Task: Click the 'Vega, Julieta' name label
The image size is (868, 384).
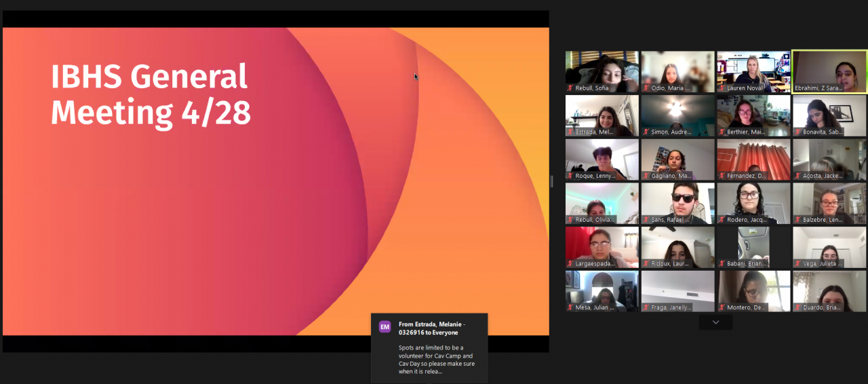Action: point(823,264)
